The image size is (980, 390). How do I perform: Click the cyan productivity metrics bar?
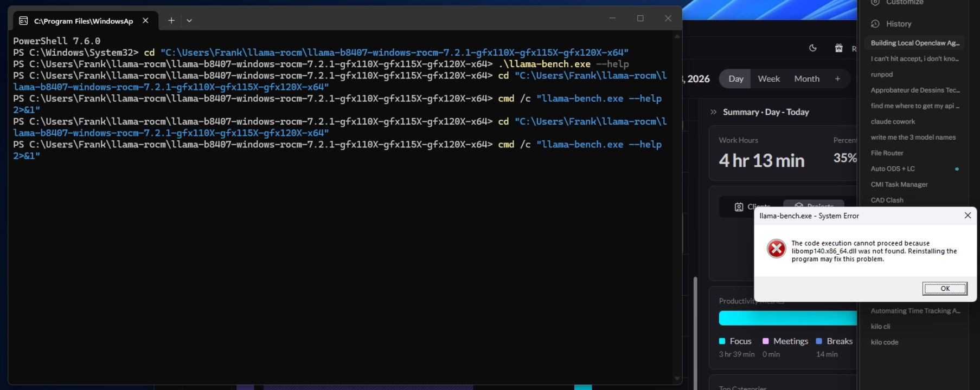[x=787, y=318]
